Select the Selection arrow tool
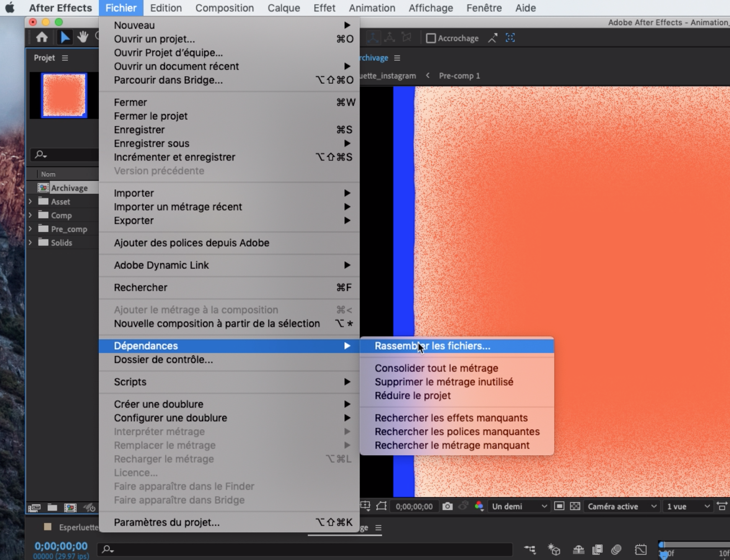730x560 pixels. [65, 37]
